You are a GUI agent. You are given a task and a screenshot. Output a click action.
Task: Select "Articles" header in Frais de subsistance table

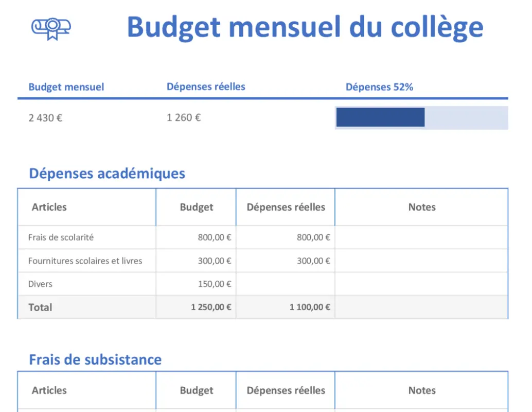tap(49, 390)
